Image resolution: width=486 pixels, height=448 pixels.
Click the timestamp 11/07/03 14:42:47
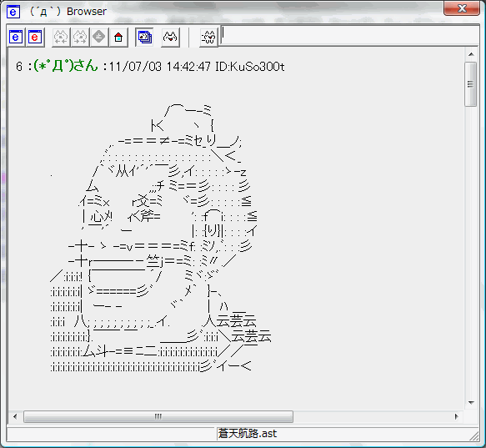159,67
